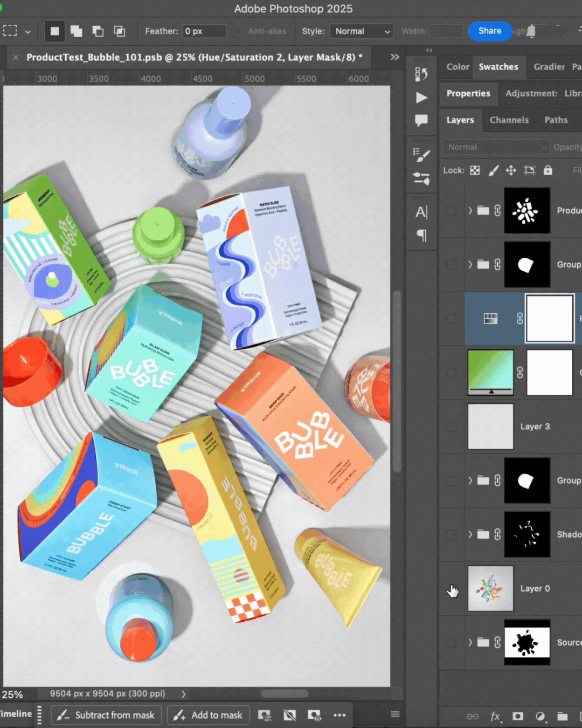Open the Brush Settings panel icon
This screenshot has width=582, height=728.
[x=421, y=155]
